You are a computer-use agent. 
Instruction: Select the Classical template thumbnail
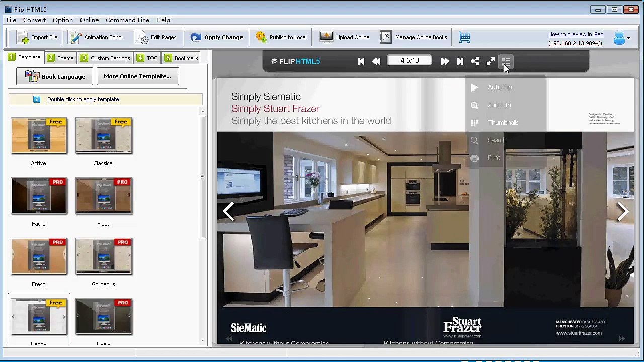(104, 136)
